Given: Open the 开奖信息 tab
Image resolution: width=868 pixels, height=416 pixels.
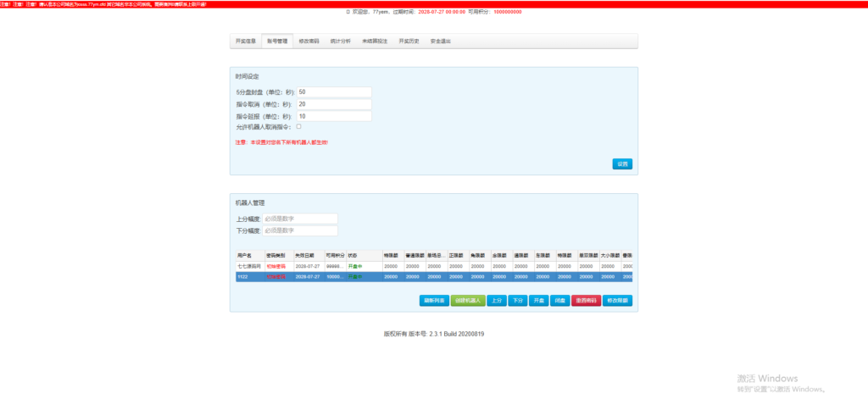Looking at the screenshot, I should [x=246, y=42].
